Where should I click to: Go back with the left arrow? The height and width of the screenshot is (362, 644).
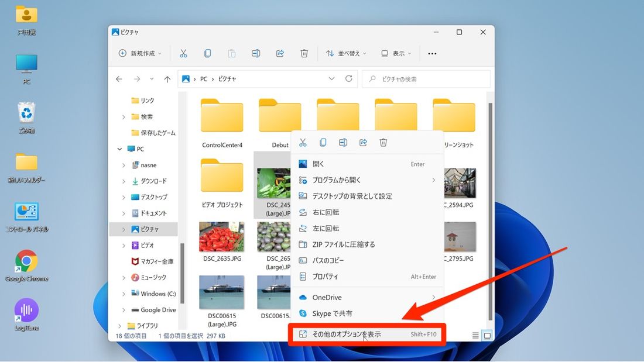point(119,79)
